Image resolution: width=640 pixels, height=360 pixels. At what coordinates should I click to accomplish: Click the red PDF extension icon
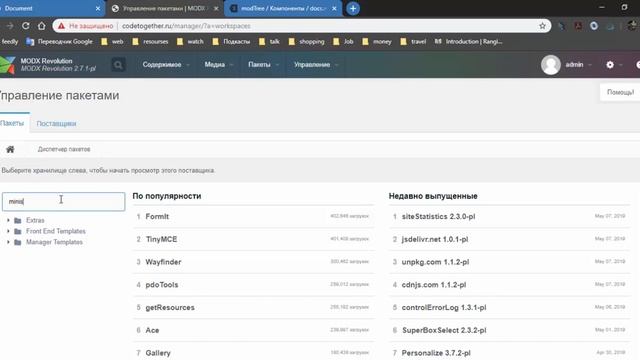578,26
